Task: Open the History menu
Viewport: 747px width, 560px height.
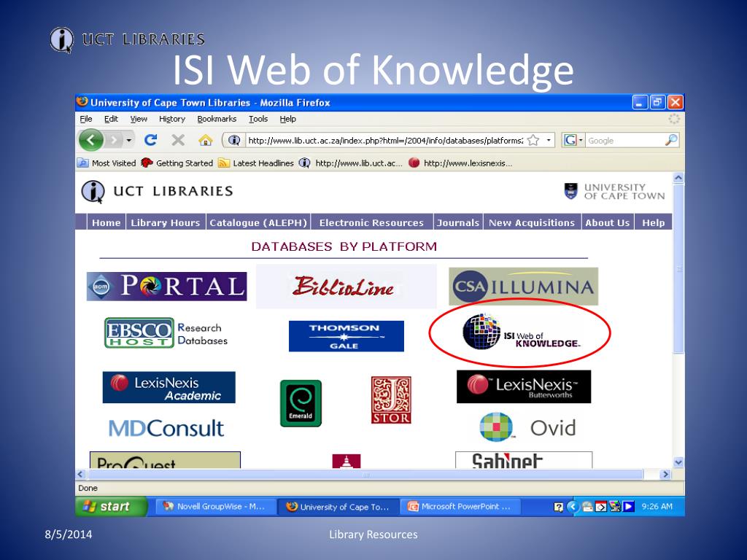Action: tap(172, 119)
